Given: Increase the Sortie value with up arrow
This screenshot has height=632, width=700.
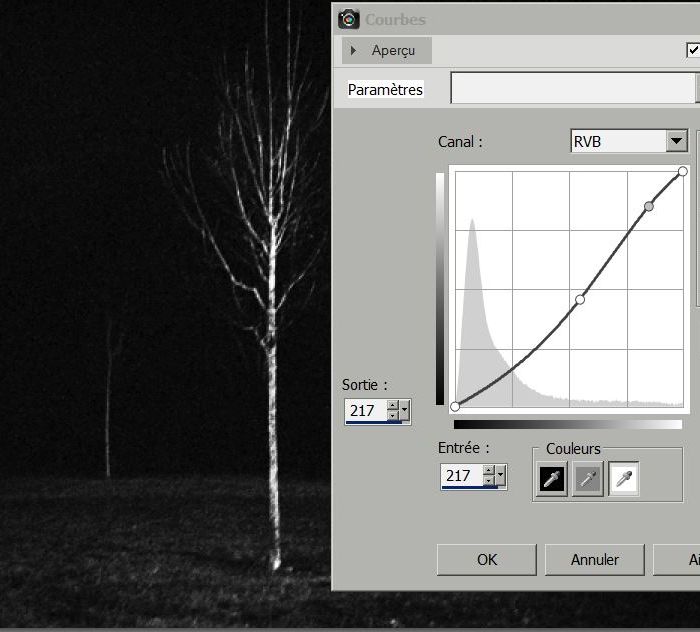Looking at the screenshot, I should 392,405.
